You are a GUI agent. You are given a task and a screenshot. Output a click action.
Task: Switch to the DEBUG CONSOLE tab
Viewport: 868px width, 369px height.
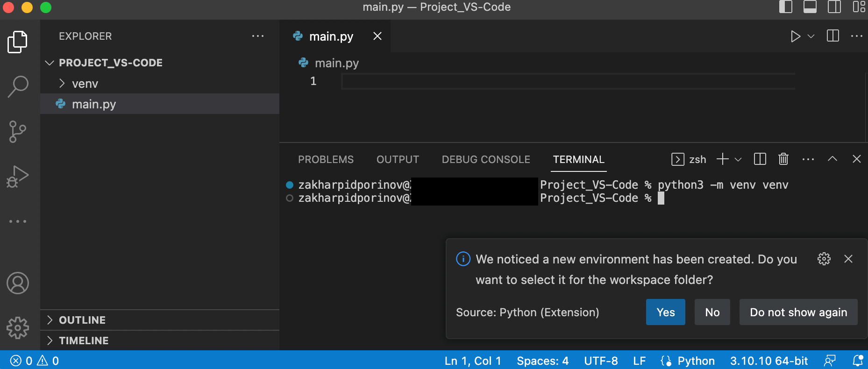tap(486, 159)
